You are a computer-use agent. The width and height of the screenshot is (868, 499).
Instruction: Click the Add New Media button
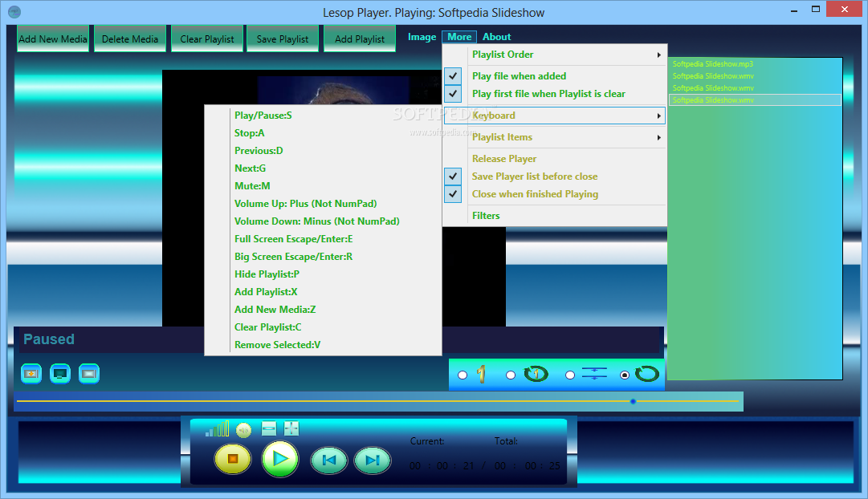[x=53, y=39]
